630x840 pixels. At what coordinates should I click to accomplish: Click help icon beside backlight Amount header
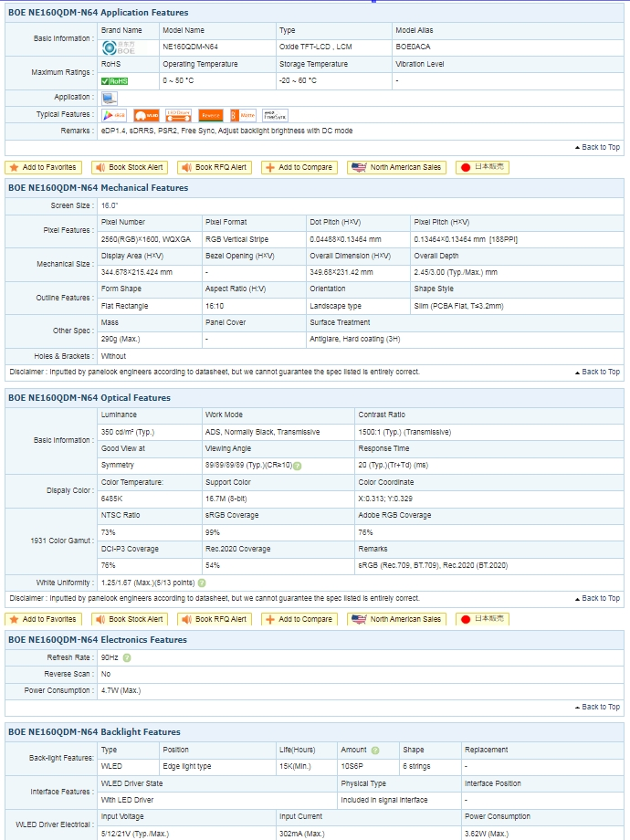375,751
